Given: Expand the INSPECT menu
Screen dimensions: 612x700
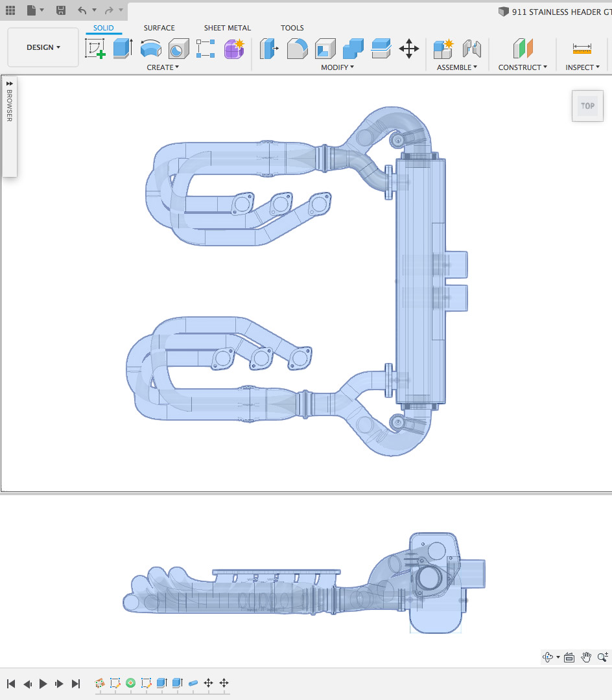Looking at the screenshot, I should pyautogui.click(x=583, y=67).
